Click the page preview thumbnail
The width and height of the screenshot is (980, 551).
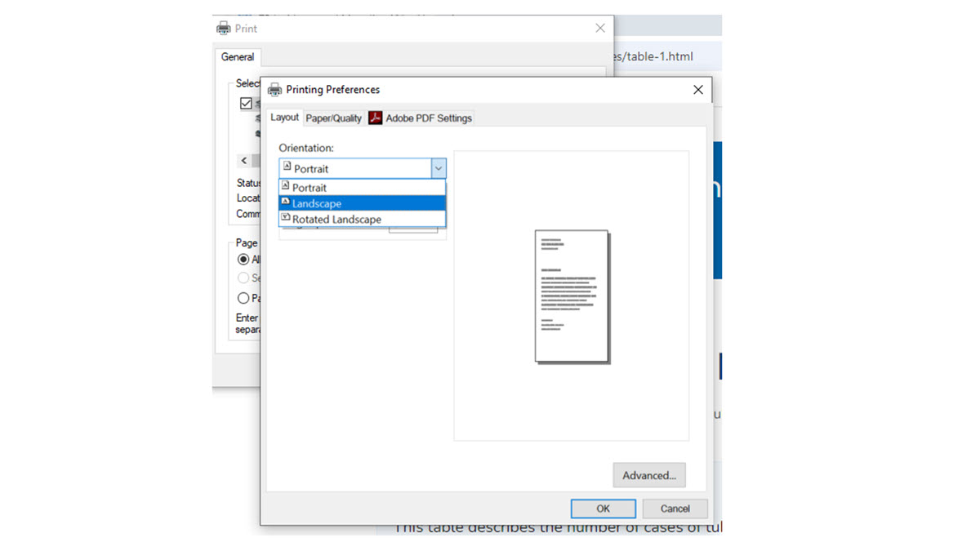[572, 296]
